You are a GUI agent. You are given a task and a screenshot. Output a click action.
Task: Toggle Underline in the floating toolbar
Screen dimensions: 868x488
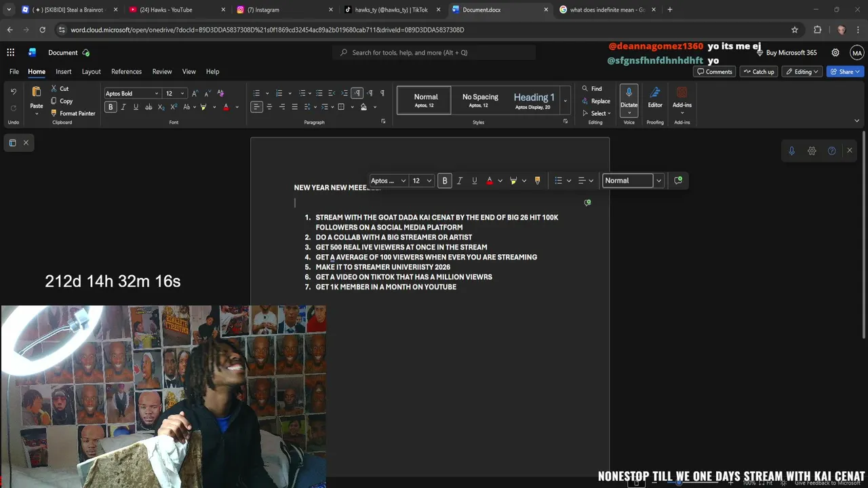tap(474, 180)
